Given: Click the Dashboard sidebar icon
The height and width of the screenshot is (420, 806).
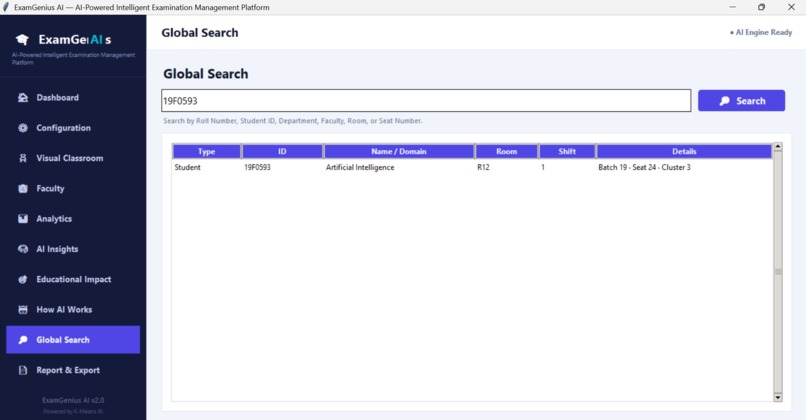Looking at the screenshot, I should point(23,98).
